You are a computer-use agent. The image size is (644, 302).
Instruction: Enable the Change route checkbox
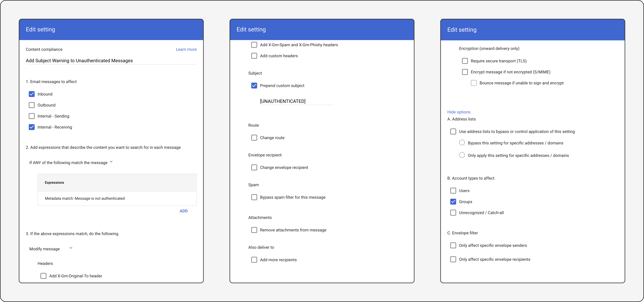[254, 137]
